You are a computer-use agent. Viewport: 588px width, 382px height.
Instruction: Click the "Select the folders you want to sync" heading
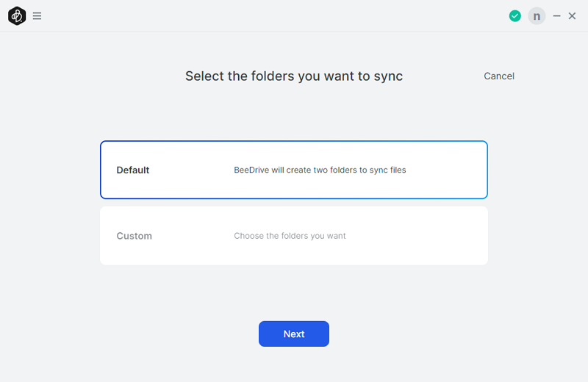(293, 76)
